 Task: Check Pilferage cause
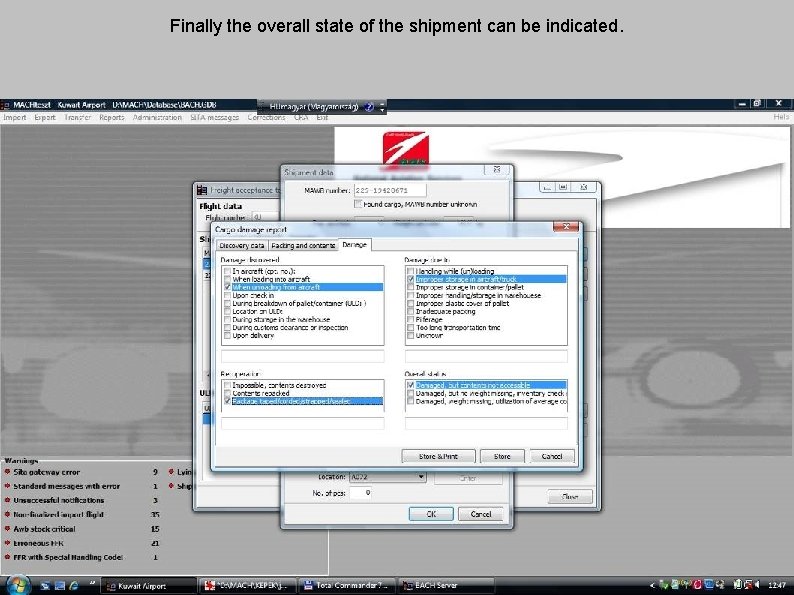(411, 320)
